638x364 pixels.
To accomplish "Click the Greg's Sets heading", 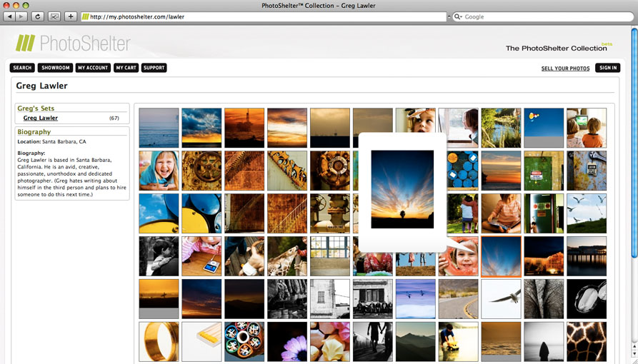I will point(36,108).
